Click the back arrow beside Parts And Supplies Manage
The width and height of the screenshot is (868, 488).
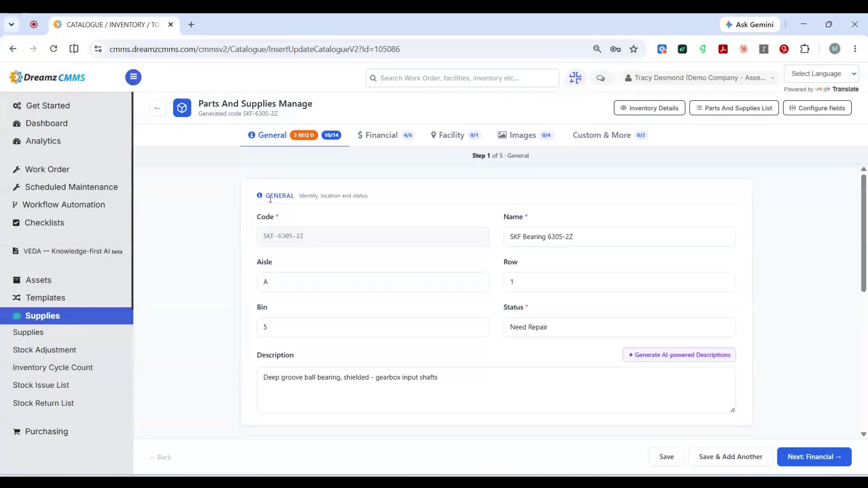click(x=157, y=108)
